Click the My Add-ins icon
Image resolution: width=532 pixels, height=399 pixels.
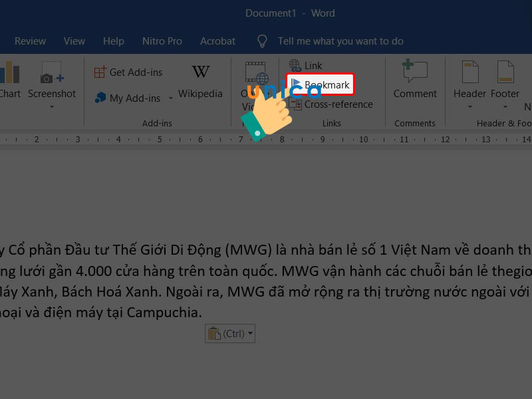click(100, 98)
